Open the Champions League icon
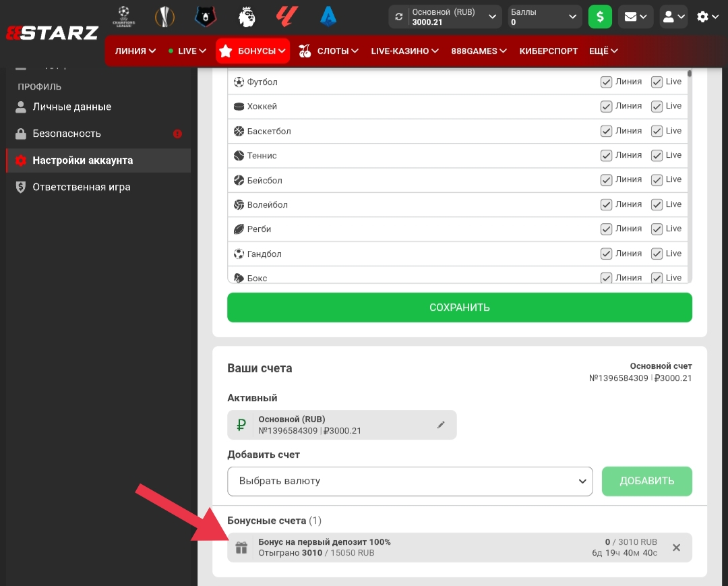This screenshot has width=728, height=586. click(124, 16)
